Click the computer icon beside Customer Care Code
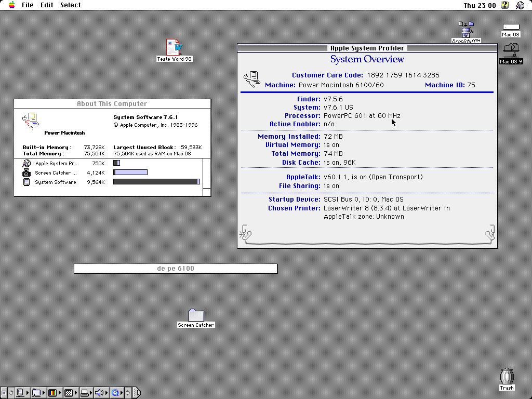 click(x=252, y=79)
